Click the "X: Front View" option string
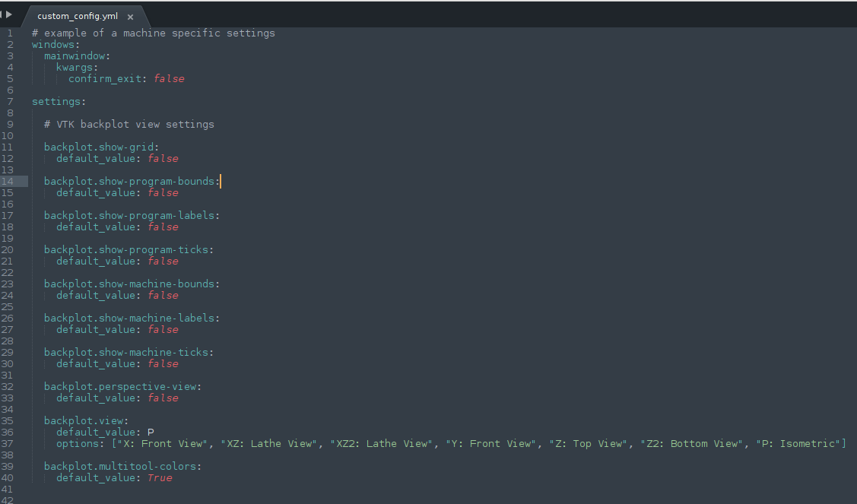857x504 pixels. pyautogui.click(x=162, y=444)
